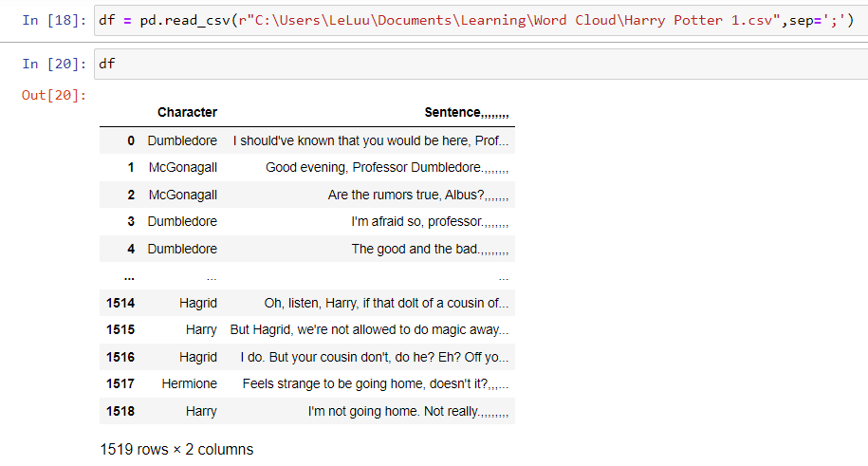Click the '1519 rows × 2 columns' summary

tap(176, 449)
